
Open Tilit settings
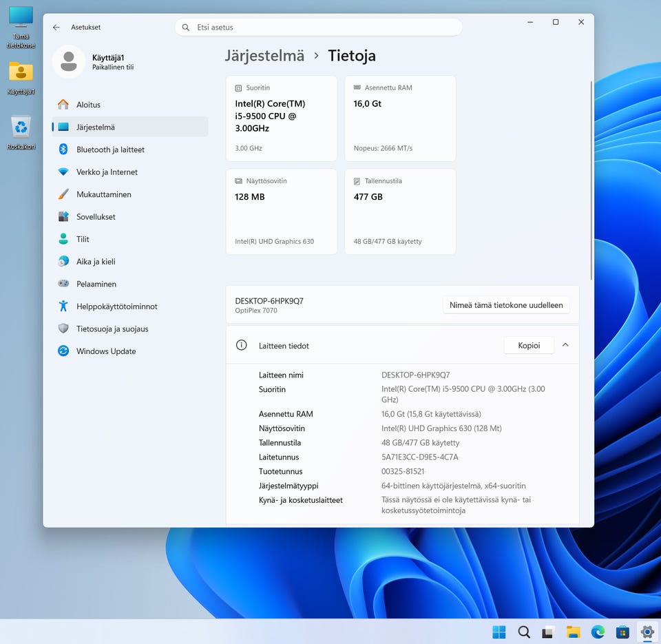pyautogui.click(x=130, y=239)
